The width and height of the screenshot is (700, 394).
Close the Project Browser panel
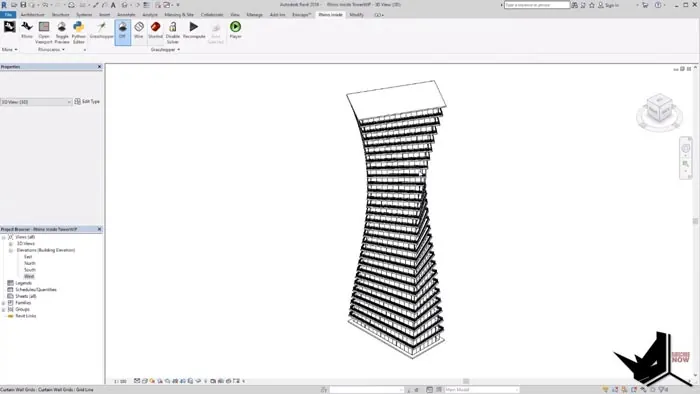click(99, 229)
